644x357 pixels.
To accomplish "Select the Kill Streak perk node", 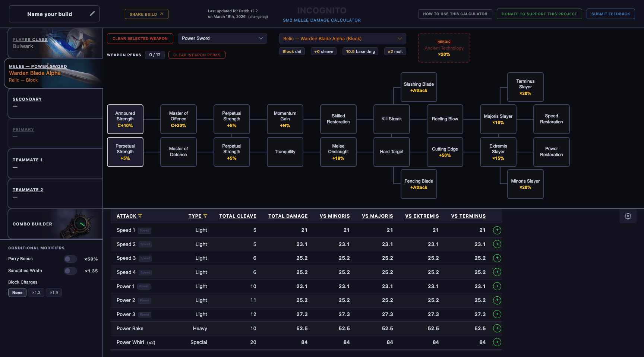I will coord(391,119).
